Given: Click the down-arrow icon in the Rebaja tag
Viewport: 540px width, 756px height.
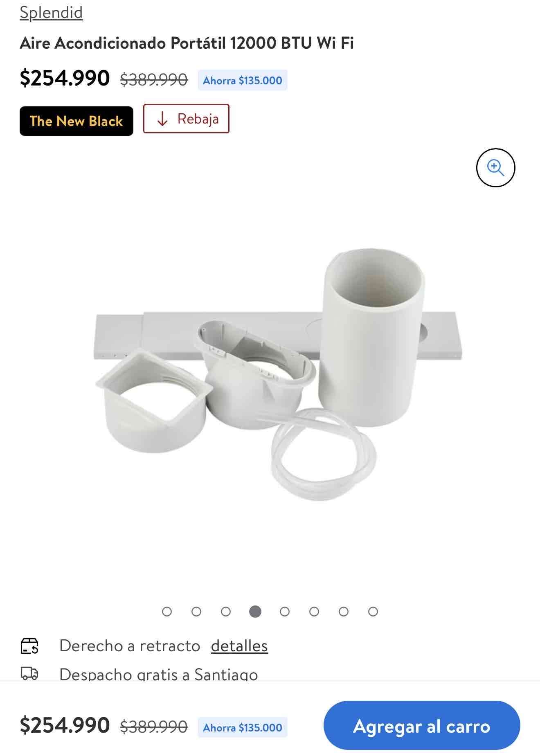Looking at the screenshot, I should coord(162,119).
